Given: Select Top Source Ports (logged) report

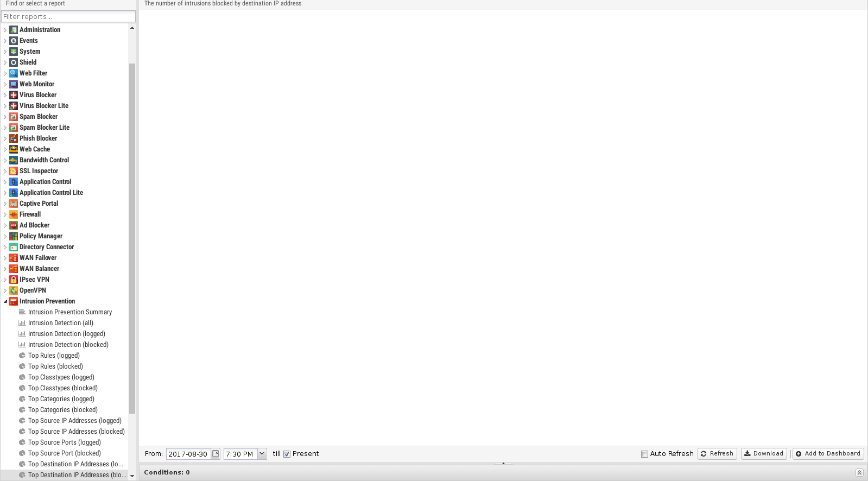Looking at the screenshot, I should 65,442.
